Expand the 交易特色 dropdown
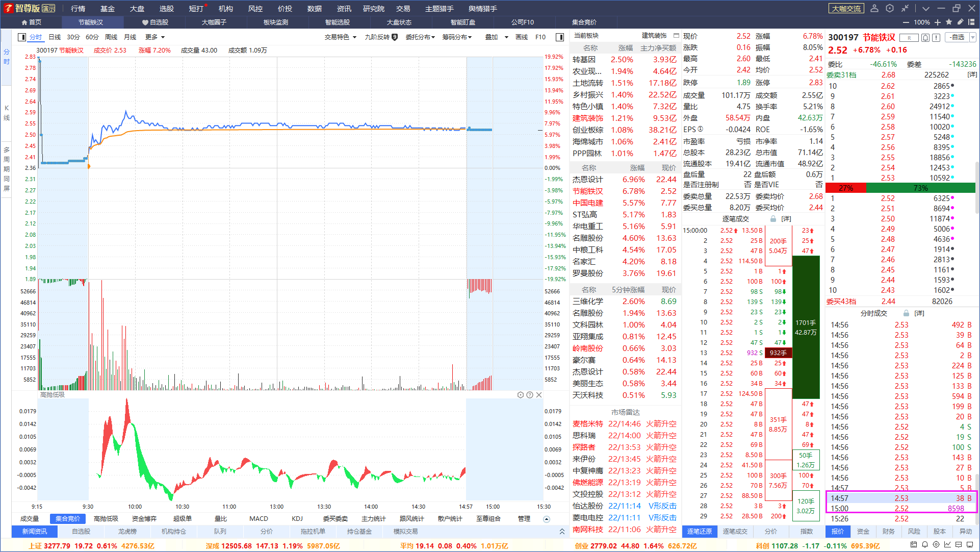 click(341, 37)
